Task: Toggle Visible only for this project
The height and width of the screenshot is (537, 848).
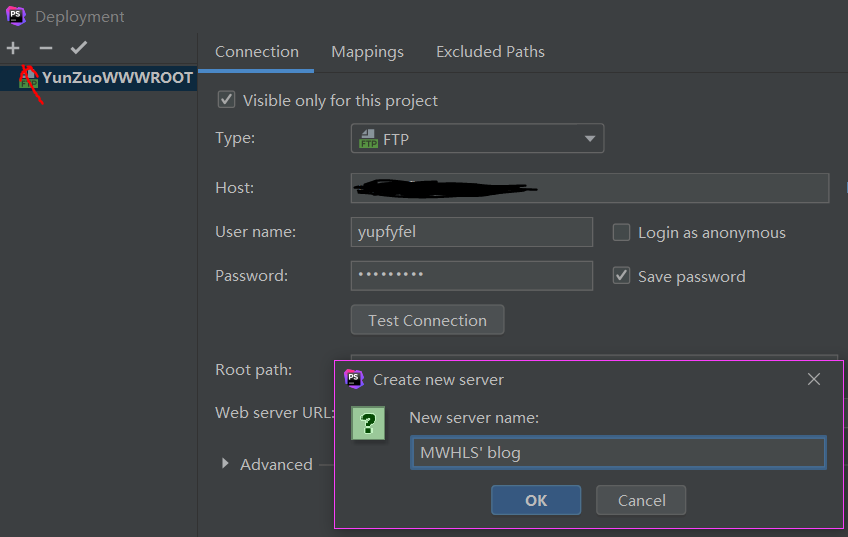Action: 227,100
